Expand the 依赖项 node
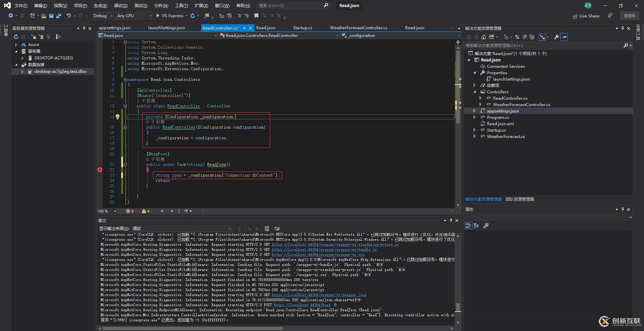The height and width of the screenshot is (331, 644). point(475,85)
